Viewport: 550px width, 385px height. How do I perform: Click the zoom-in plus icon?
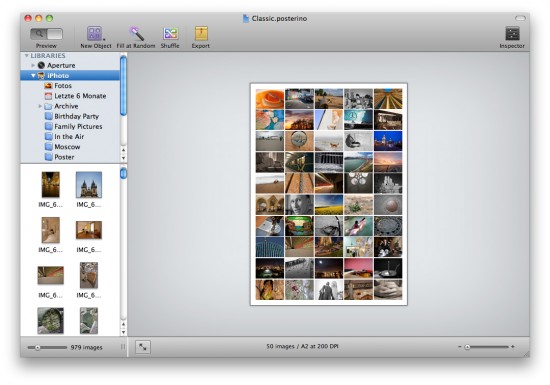click(513, 346)
